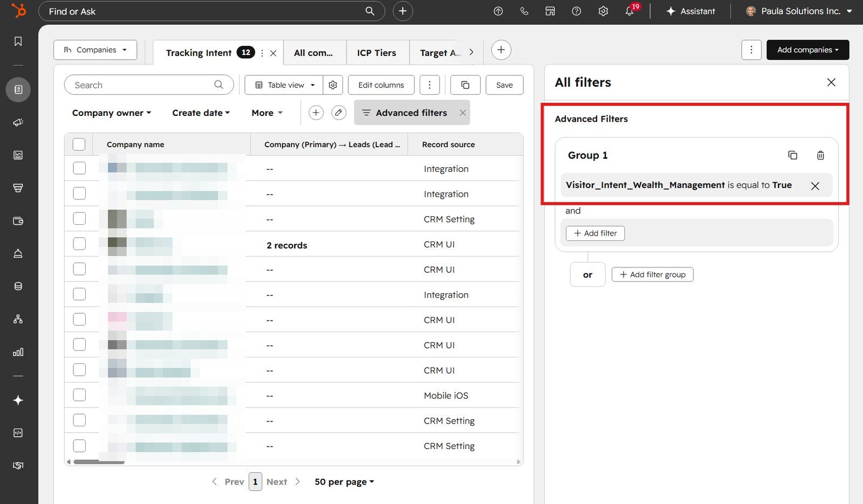Click the upgrade arrow icon in top bar

(498, 11)
